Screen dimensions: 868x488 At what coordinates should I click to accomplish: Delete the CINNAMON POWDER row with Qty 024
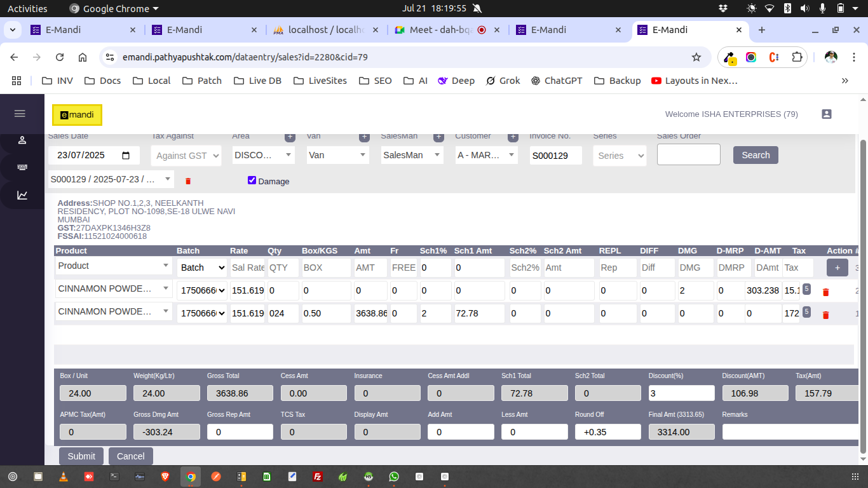[x=826, y=315]
